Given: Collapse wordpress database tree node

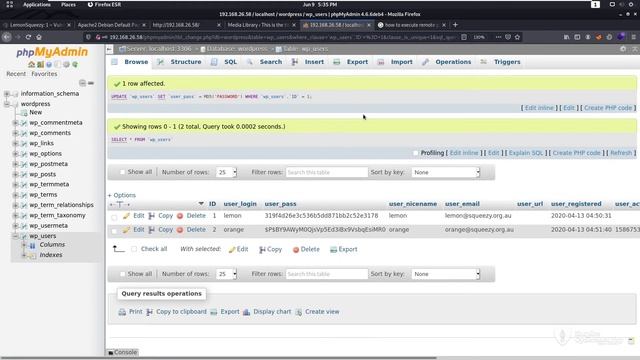Looking at the screenshot, I should pyautogui.click(x=7, y=104).
